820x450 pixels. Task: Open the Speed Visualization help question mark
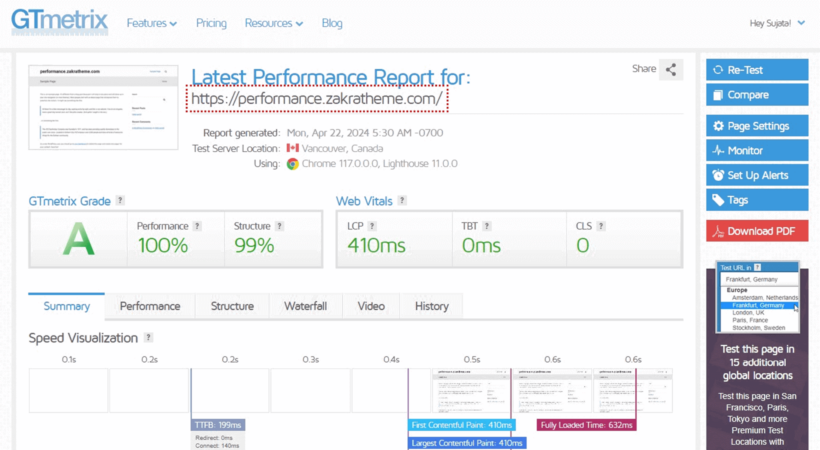pos(149,338)
